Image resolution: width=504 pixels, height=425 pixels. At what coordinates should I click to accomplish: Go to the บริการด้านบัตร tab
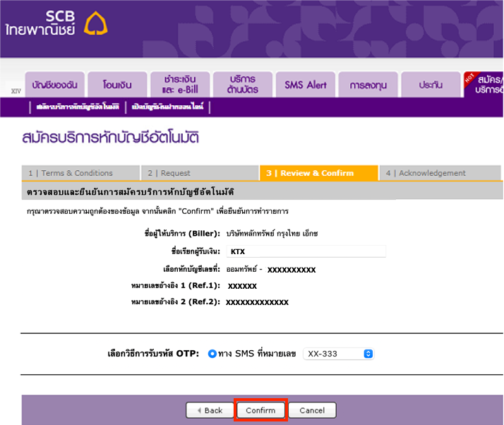click(x=242, y=85)
